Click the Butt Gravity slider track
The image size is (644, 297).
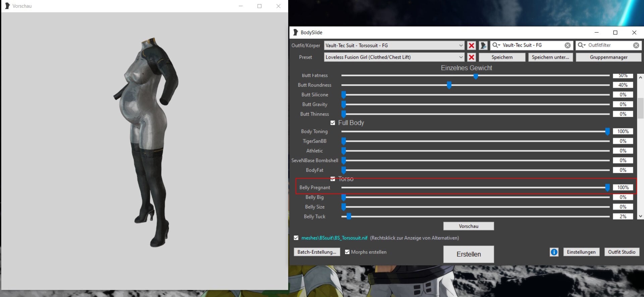pos(475,104)
